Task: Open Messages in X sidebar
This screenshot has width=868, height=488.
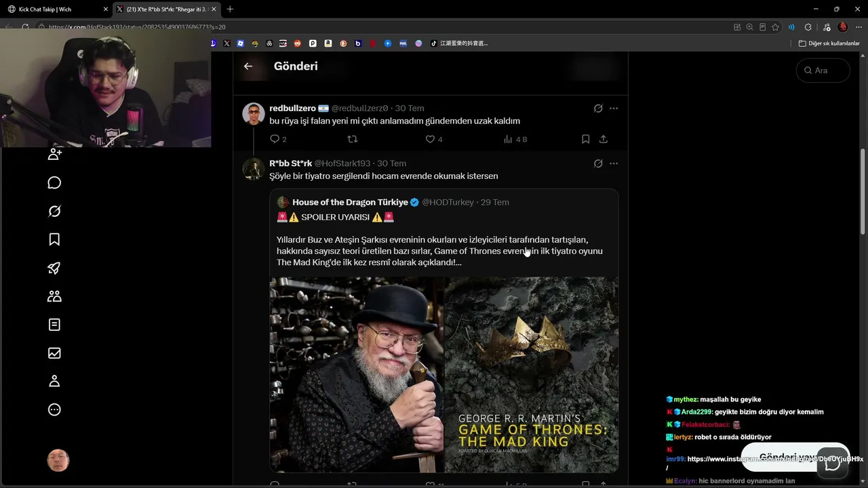Action: pos(55,183)
